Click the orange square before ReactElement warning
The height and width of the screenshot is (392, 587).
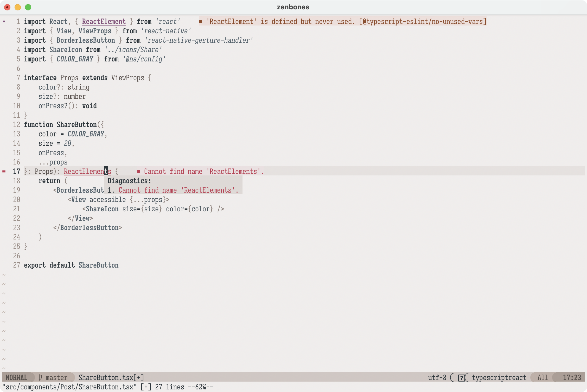(x=201, y=22)
